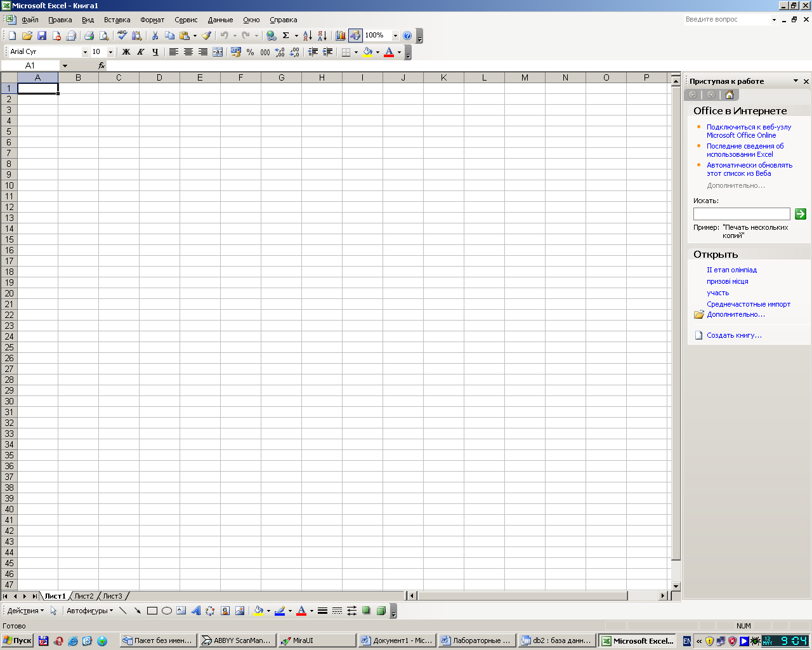This screenshot has height=650, width=812.
Task: Click 'Подключиться к веб-узлу Microsoft Office Online'
Action: coord(749,131)
